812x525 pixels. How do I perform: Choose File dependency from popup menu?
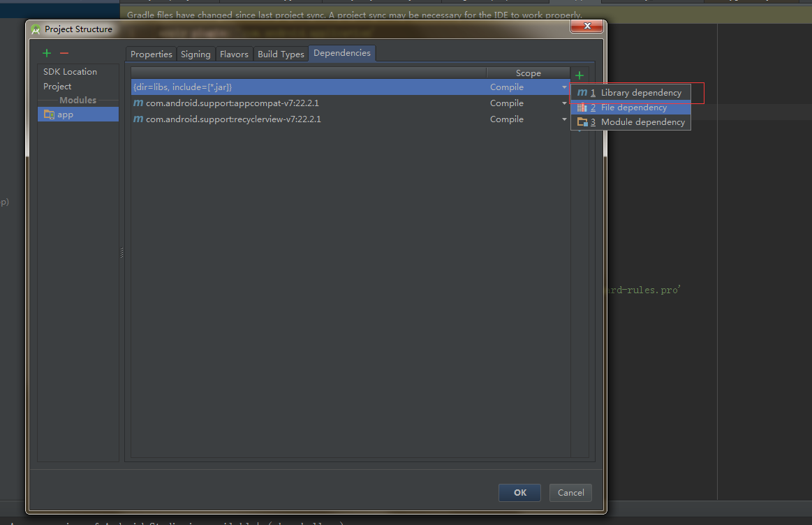pos(630,108)
